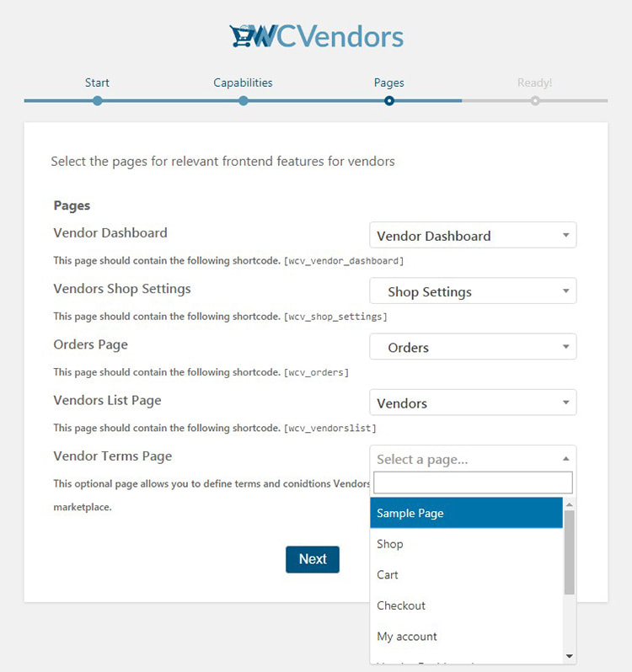Choose Checkout from the page list
This screenshot has height=672, width=632.
click(x=466, y=605)
